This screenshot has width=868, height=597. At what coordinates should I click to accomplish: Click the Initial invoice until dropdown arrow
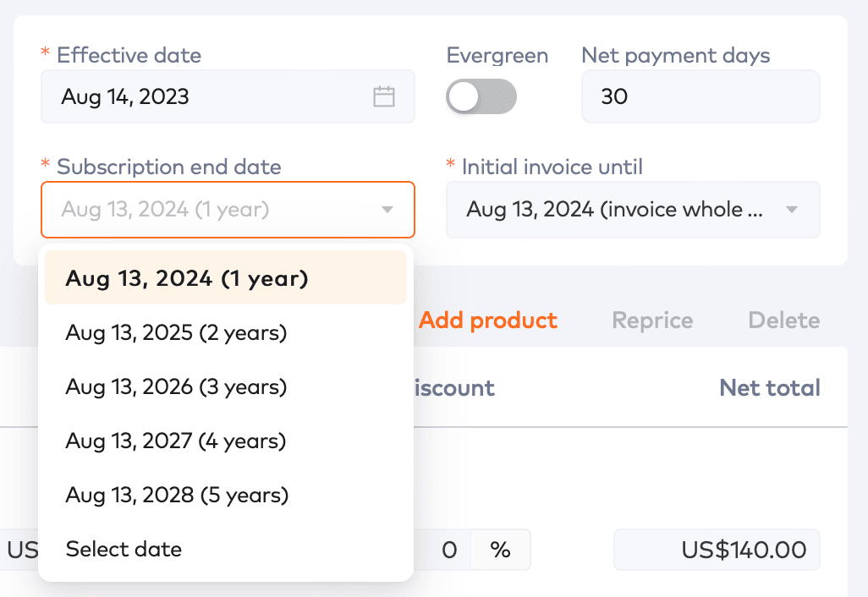tap(792, 210)
